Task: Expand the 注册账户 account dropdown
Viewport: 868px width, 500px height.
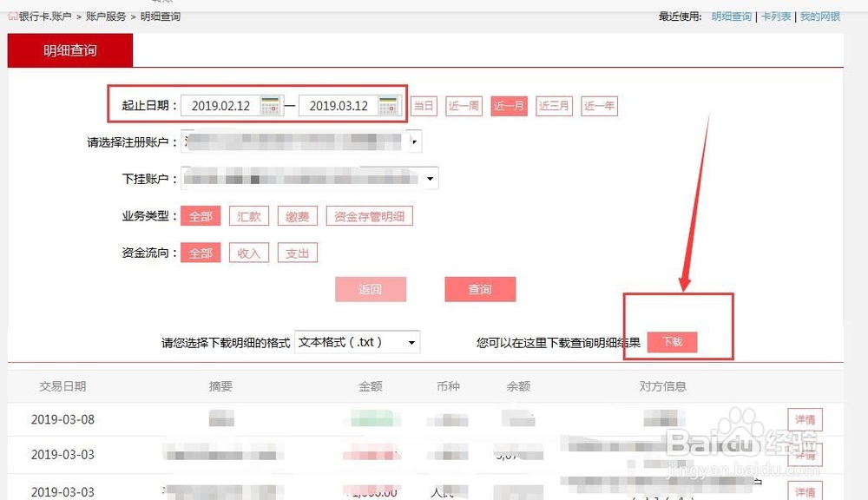Action: [x=416, y=140]
